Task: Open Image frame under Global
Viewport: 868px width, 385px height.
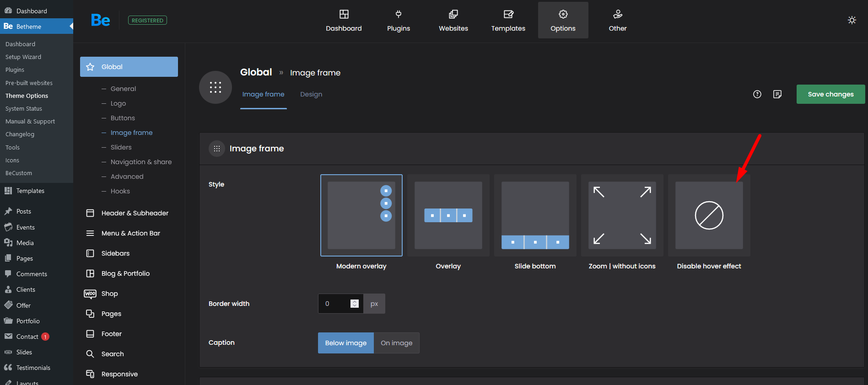Action: 131,133
